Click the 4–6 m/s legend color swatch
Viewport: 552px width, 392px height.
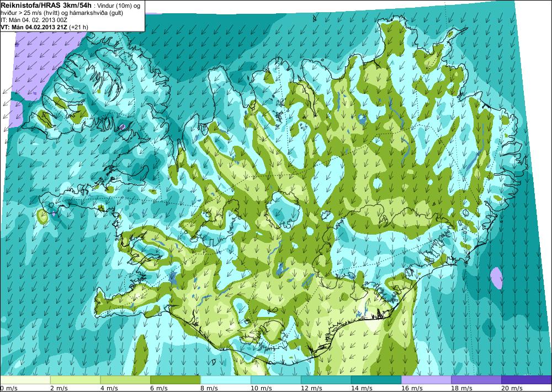coord(125,380)
